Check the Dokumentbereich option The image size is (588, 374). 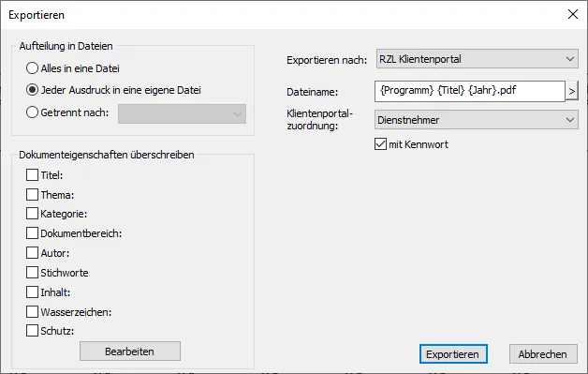(32, 232)
